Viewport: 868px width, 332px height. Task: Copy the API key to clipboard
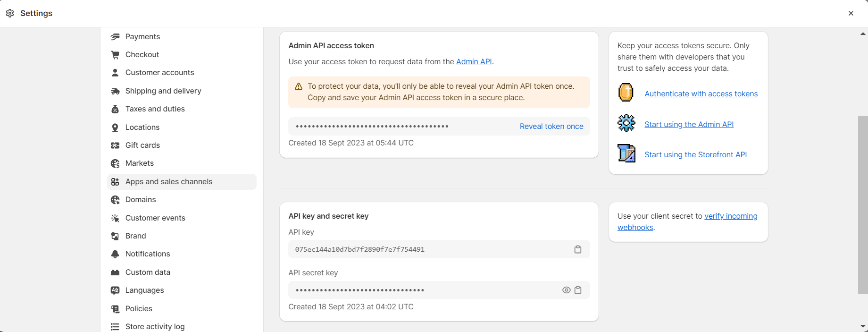(x=578, y=249)
